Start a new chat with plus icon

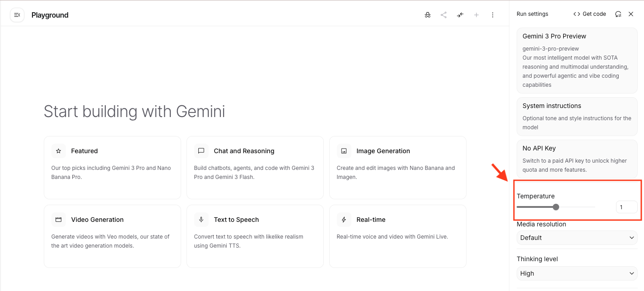point(476,15)
